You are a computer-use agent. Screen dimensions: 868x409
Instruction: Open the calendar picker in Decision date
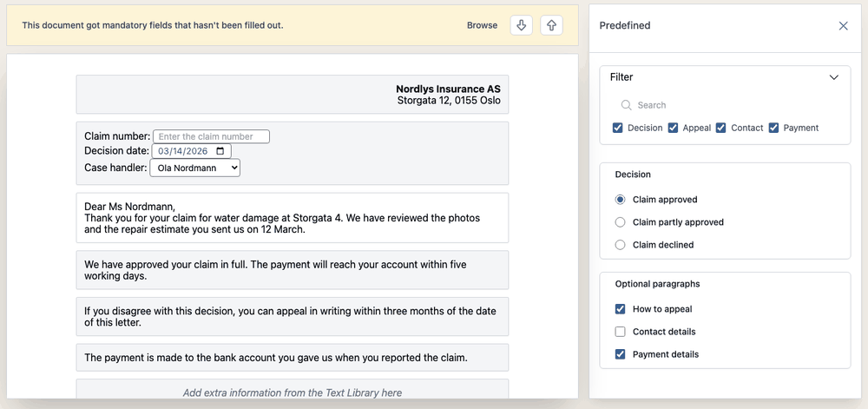(x=220, y=151)
